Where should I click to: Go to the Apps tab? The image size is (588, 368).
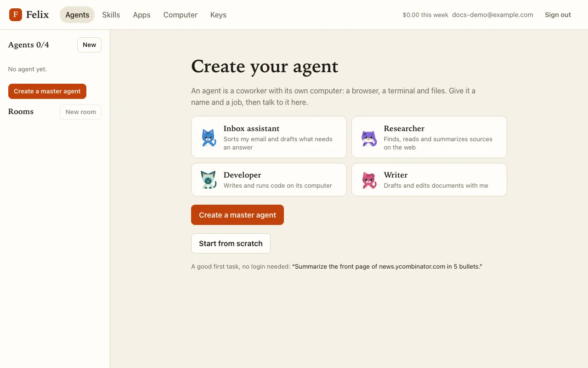pos(141,15)
